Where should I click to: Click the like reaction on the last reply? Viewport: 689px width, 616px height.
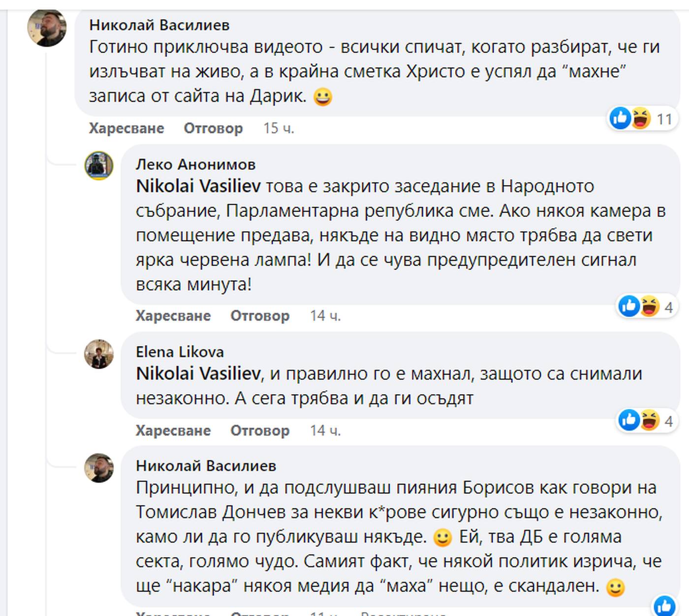[x=664, y=606]
